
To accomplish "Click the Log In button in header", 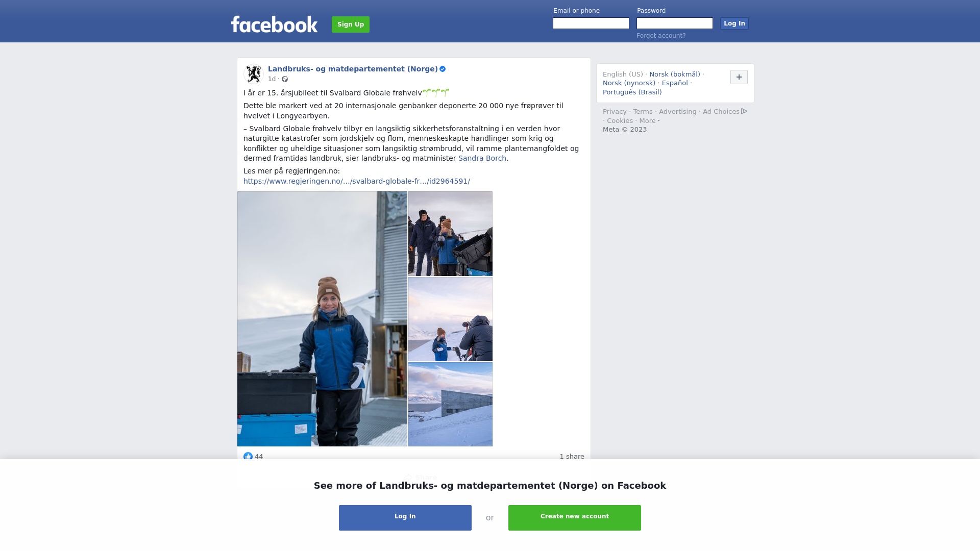I will (x=734, y=23).
